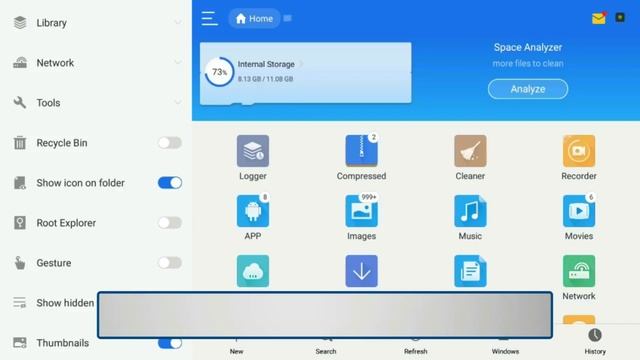Image resolution: width=640 pixels, height=360 pixels.
Task: Expand the Network sidebar section
Action: (x=177, y=62)
